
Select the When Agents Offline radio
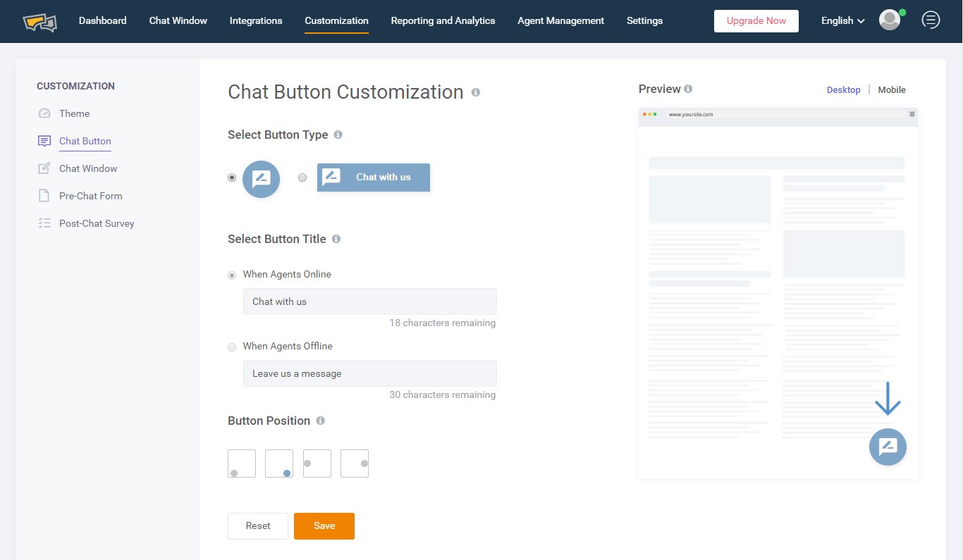tap(232, 347)
